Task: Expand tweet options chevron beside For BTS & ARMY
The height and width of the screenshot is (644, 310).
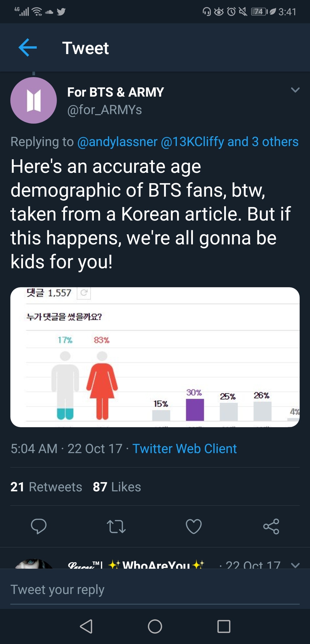Action: click(x=295, y=90)
